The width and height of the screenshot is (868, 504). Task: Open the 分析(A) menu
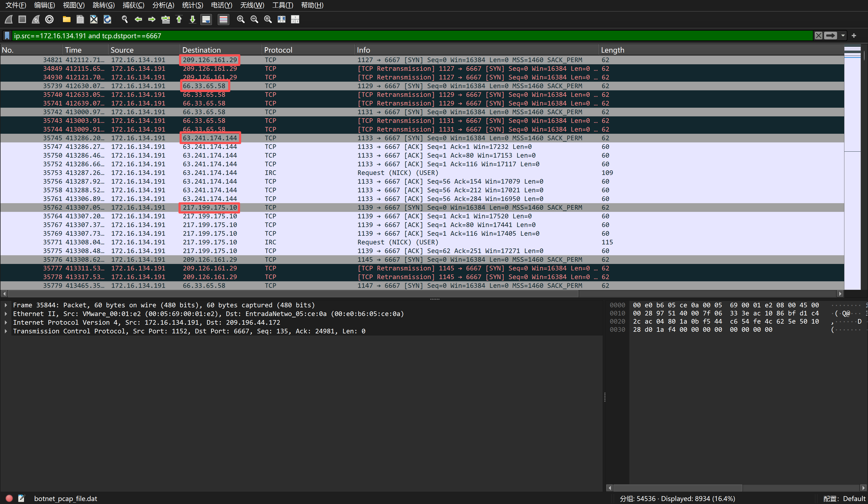pyautogui.click(x=163, y=5)
